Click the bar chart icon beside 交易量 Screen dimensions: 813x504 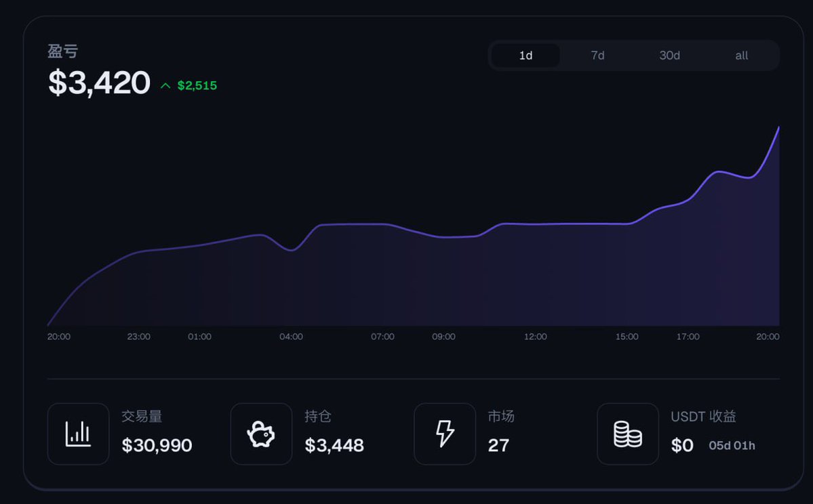pyautogui.click(x=78, y=434)
